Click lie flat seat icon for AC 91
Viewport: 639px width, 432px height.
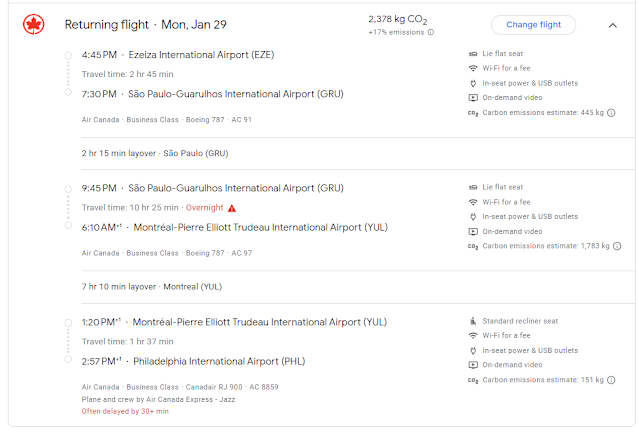473,54
